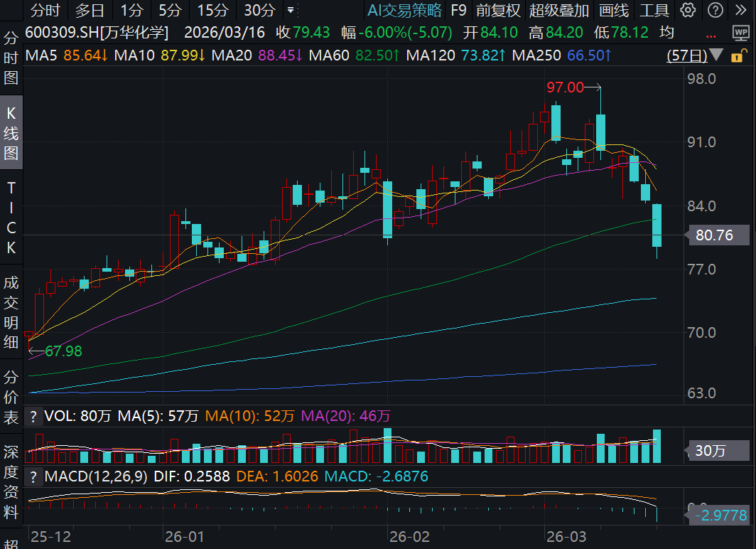Open 成交明细 in the left sidebar
Image resolution: width=756 pixels, height=549 pixels.
(x=11, y=312)
